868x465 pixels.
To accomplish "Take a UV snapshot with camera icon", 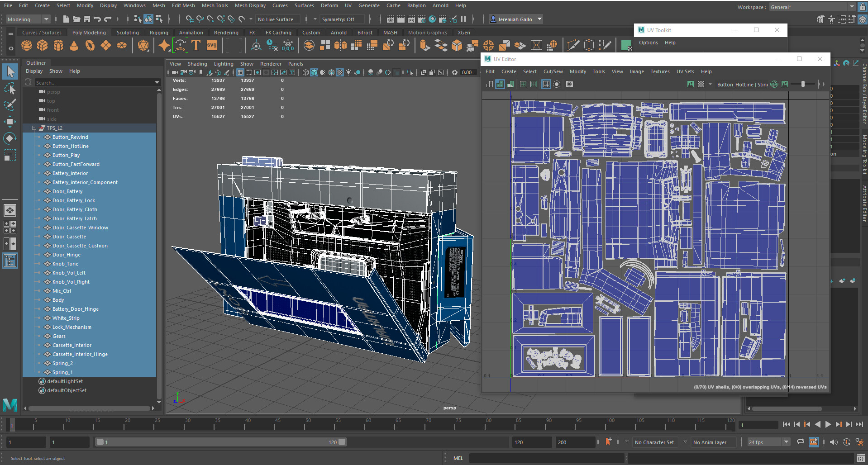I will (569, 85).
